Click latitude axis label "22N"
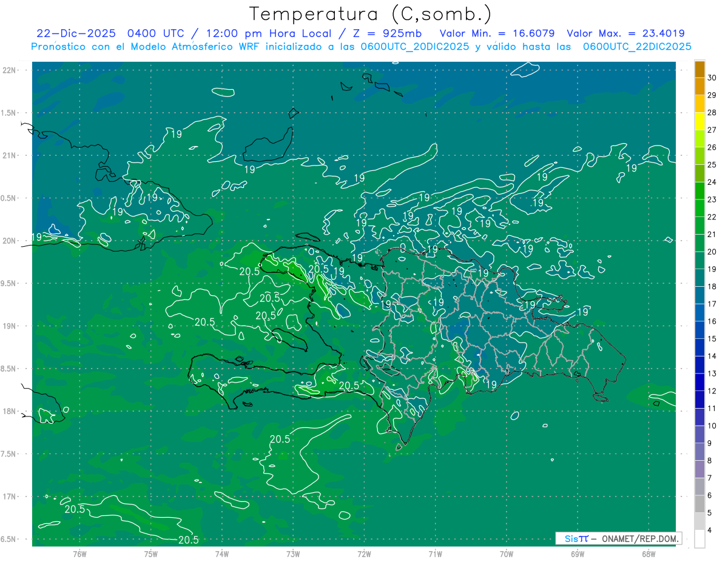 (10, 70)
